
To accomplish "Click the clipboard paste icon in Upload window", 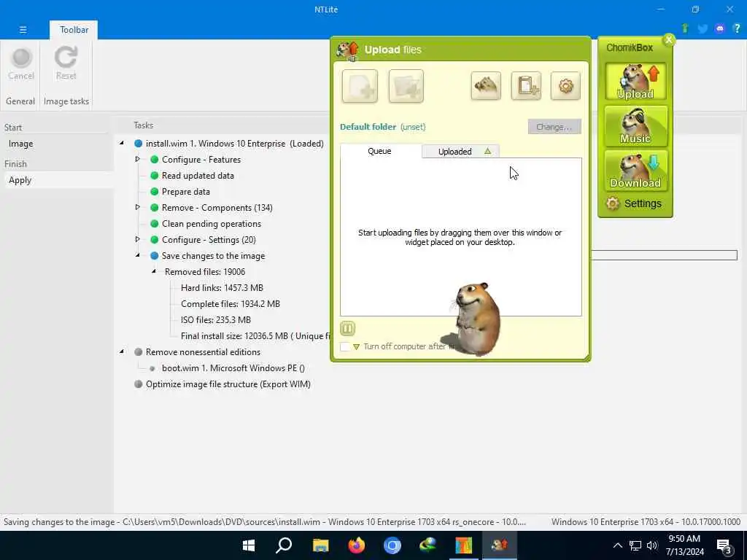I will [526, 86].
